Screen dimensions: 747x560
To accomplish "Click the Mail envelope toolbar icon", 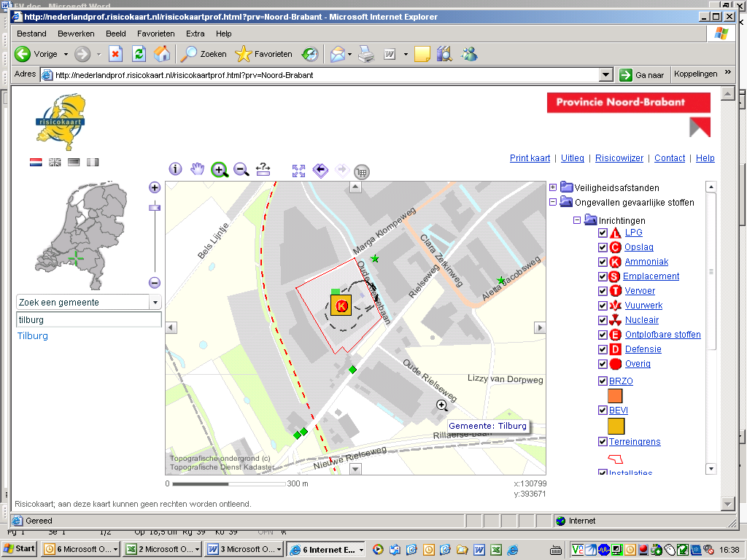I will click(337, 54).
